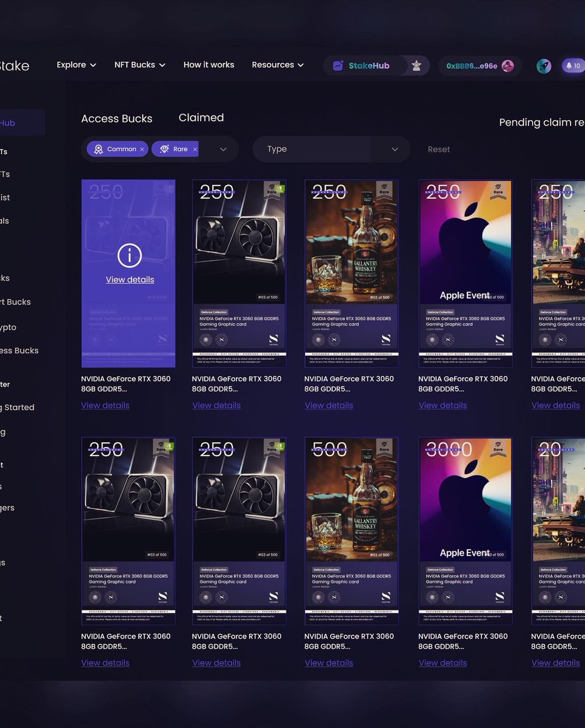Select the NVIDIA title text under the 500 whiskey card

click(x=349, y=642)
